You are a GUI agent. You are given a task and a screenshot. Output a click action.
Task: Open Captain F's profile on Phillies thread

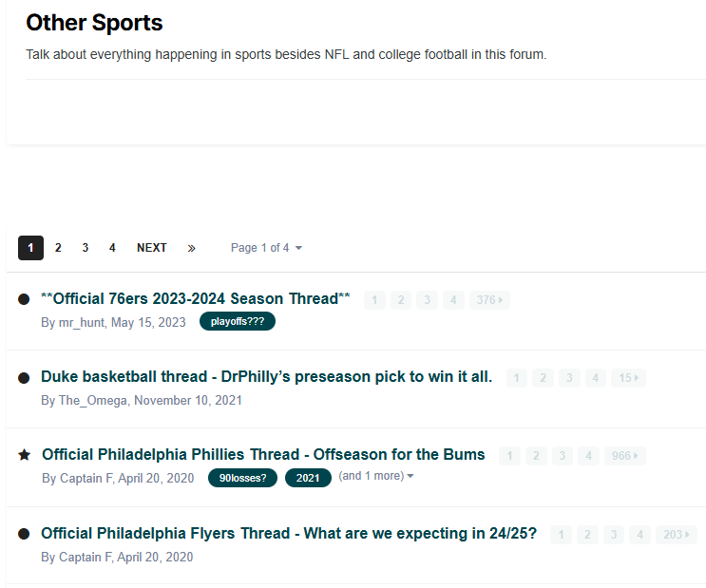point(86,478)
